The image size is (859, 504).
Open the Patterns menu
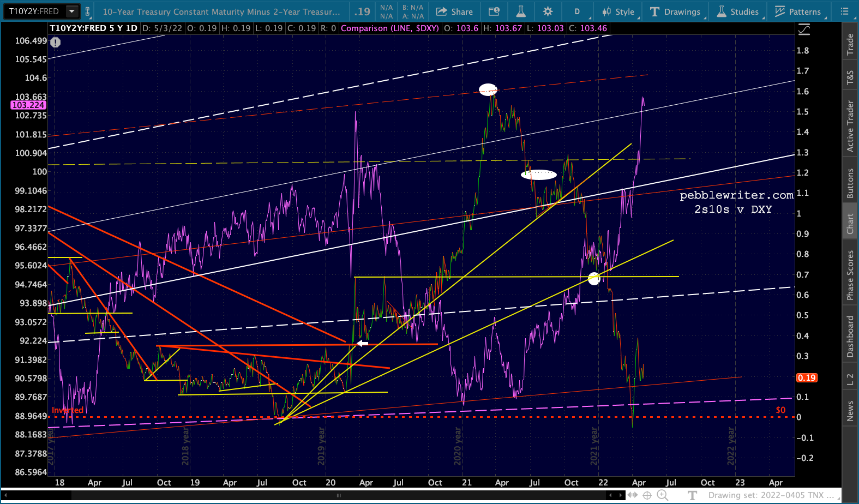click(798, 11)
